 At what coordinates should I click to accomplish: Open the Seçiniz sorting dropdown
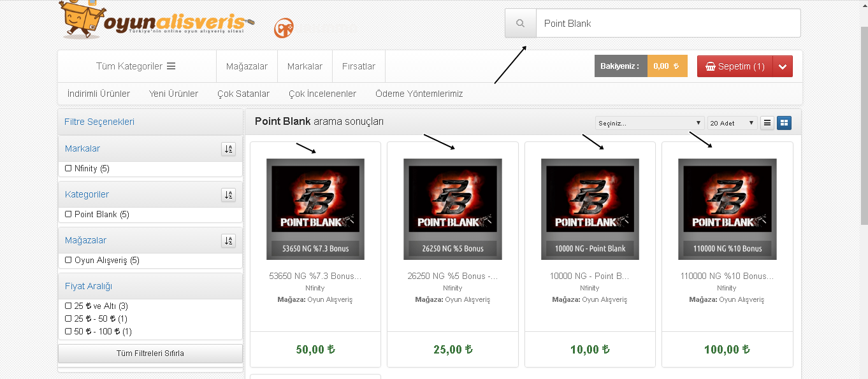click(649, 123)
